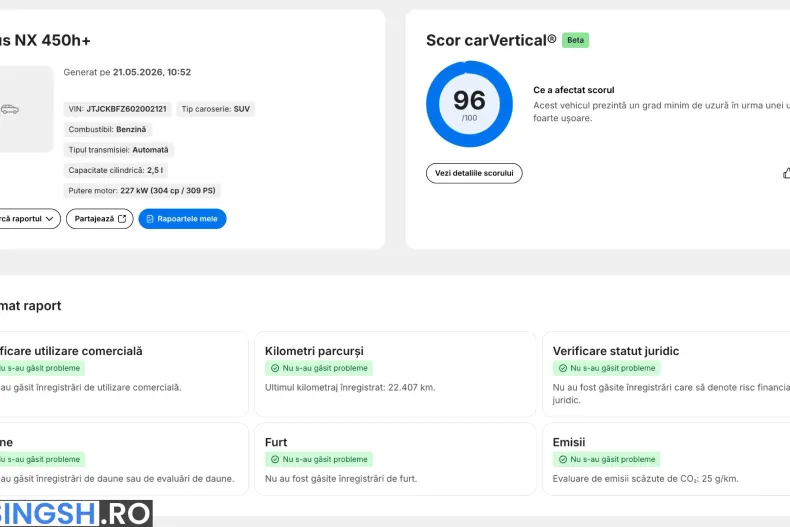
Task: Click the car placeholder image thumbnail
Action: click(x=25, y=109)
